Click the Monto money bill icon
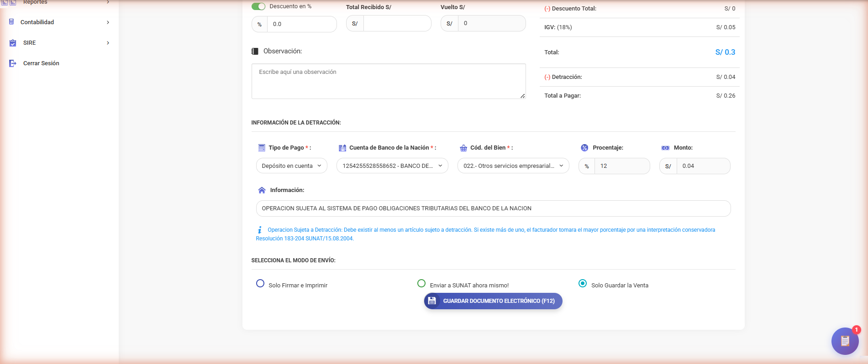The width and height of the screenshot is (868, 364). click(665, 148)
